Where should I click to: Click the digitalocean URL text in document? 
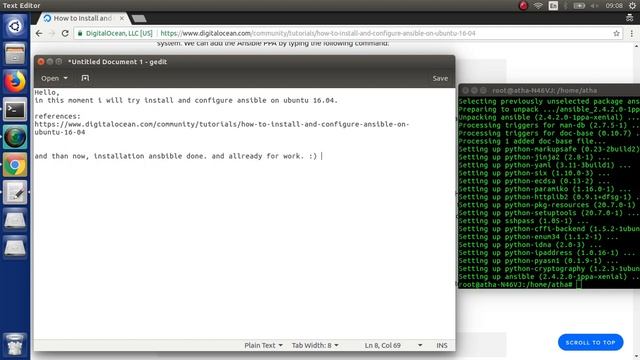222,128
